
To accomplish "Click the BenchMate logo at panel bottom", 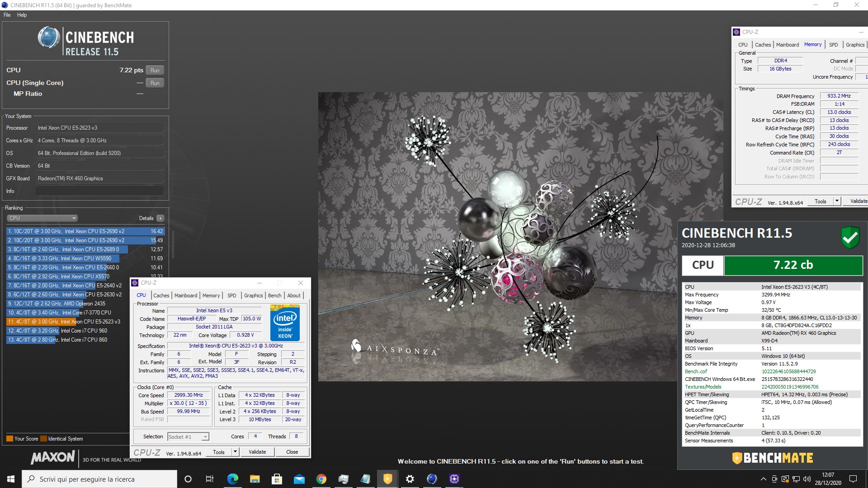I will click(x=773, y=458).
